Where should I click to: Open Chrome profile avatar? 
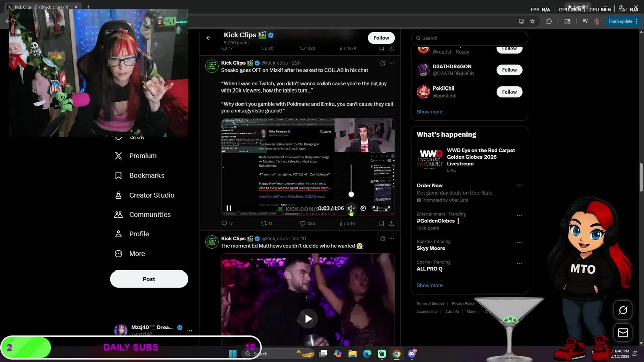point(597,21)
